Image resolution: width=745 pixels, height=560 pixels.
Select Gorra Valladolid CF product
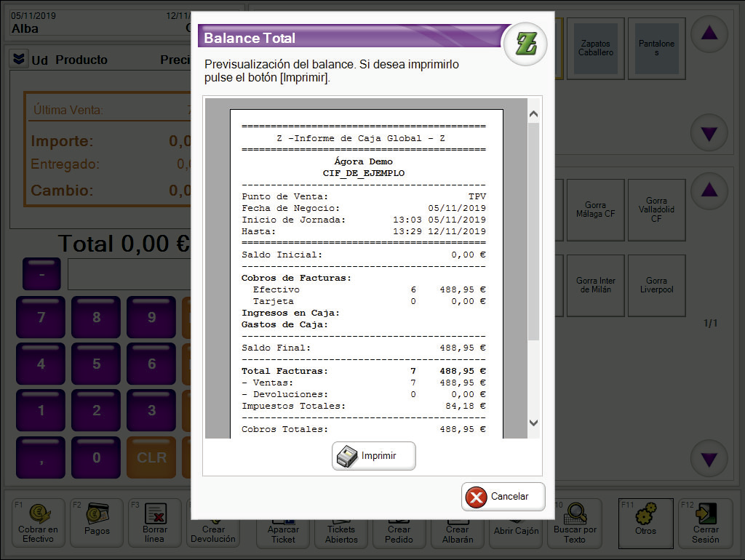point(656,209)
